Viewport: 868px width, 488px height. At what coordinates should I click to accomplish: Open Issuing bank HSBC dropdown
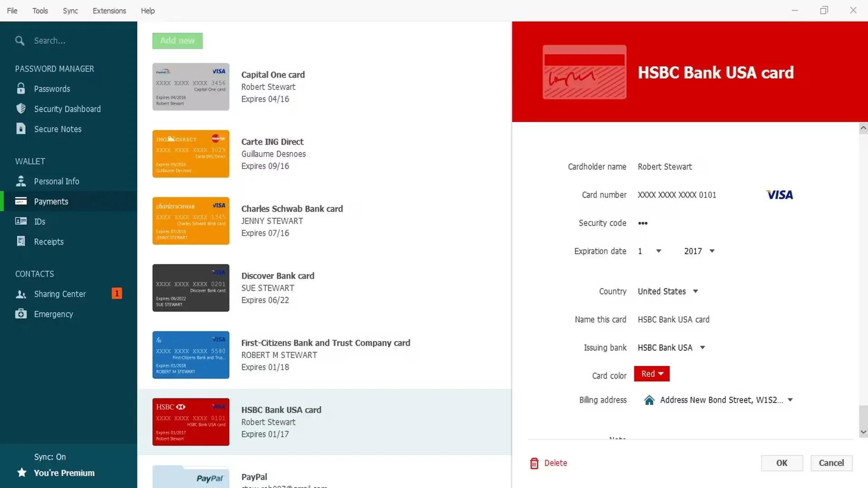pyautogui.click(x=671, y=347)
